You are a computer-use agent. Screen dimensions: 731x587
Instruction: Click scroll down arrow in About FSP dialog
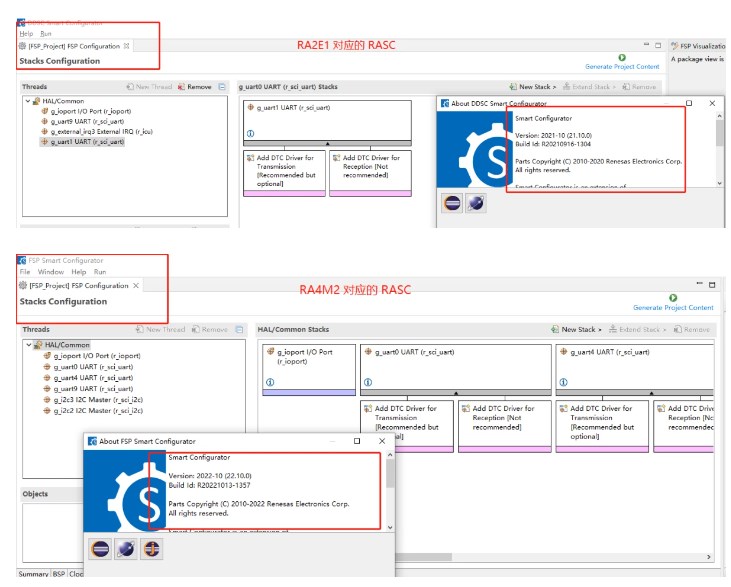point(390,528)
